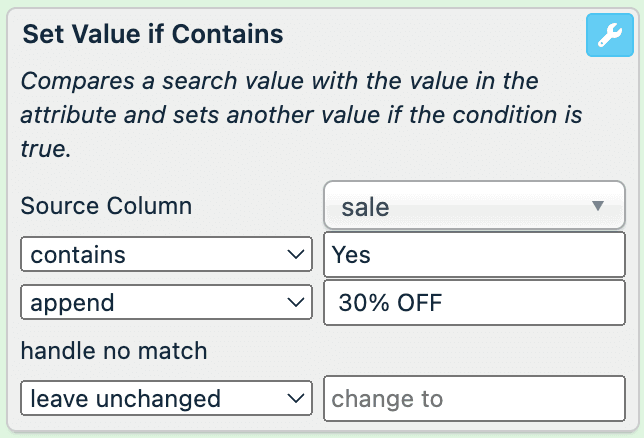Click blank header space left of wrench
Screen dimensions: 644x438
tap(430, 35)
